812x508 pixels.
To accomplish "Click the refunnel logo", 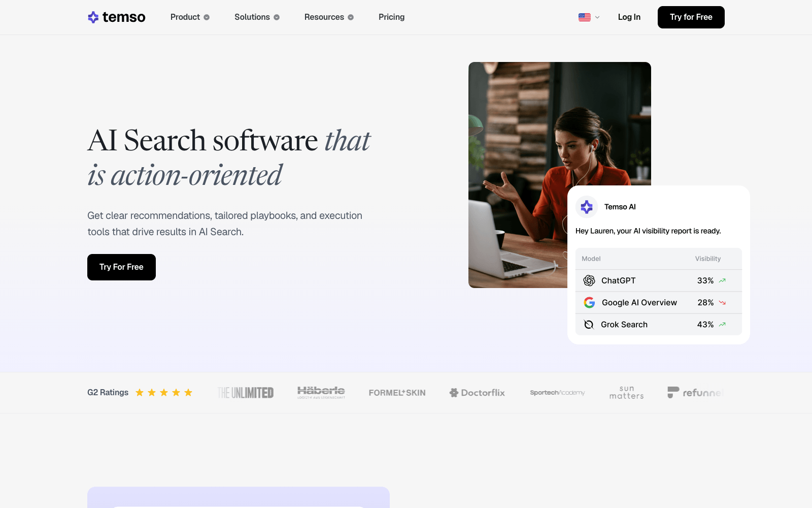I will click(x=695, y=393).
